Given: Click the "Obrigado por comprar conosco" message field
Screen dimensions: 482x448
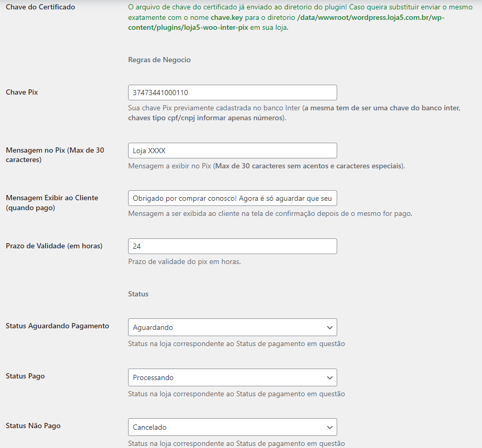Looking at the screenshot, I should (232, 199).
